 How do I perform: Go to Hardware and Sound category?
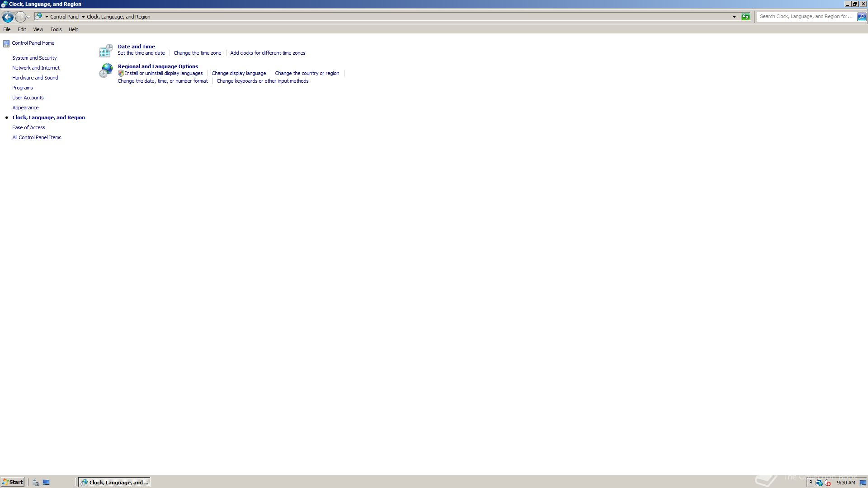pyautogui.click(x=35, y=78)
